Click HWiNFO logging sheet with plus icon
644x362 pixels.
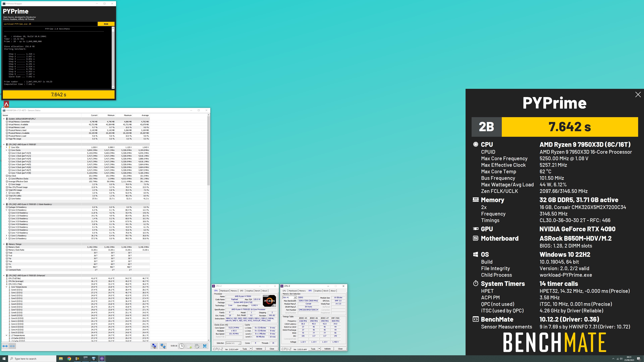[189, 346]
